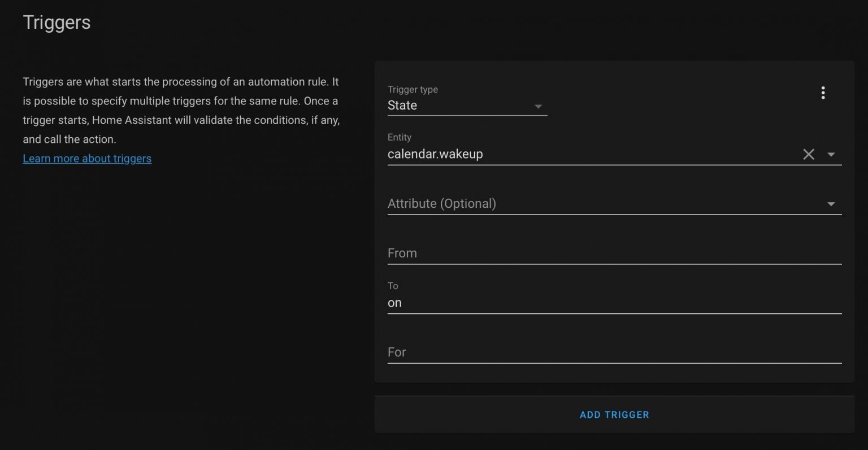Expand the Attribute (Optional) dropdown arrow
Screen dimensions: 868x450
(831, 204)
